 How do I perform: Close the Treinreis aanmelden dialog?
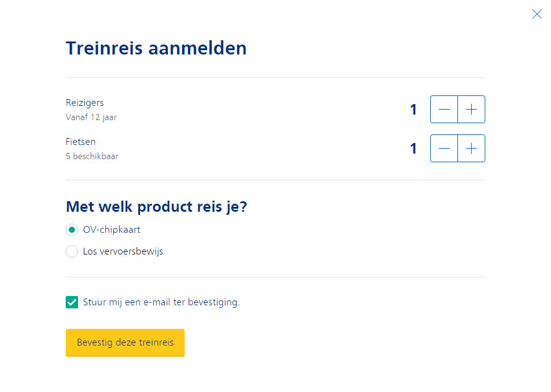pyautogui.click(x=537, y=14)
